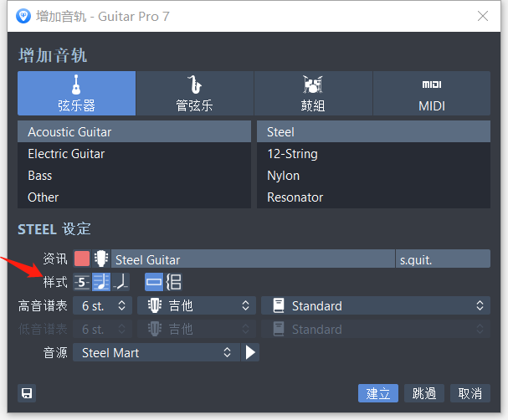Viewport: 508px width, 420px height.
Task: Switch to the 管弦乐 orchestra tab
Action: [x=195, y=93]
